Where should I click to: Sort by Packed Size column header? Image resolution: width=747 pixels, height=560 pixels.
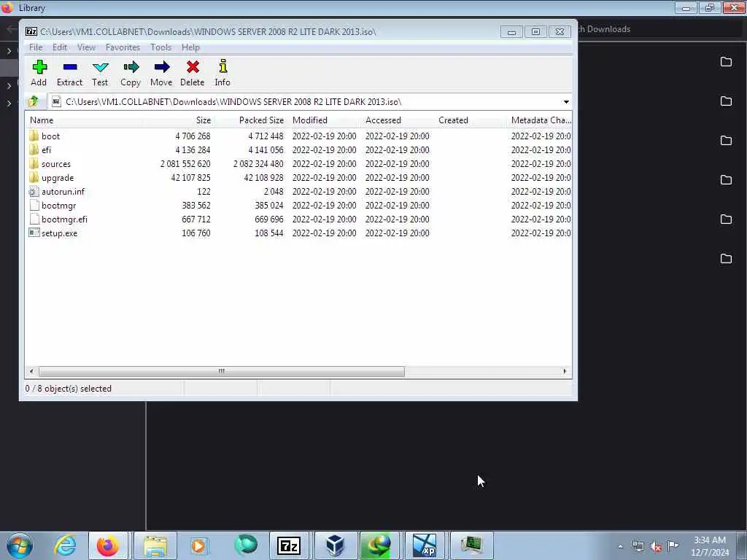click(251, 120)
